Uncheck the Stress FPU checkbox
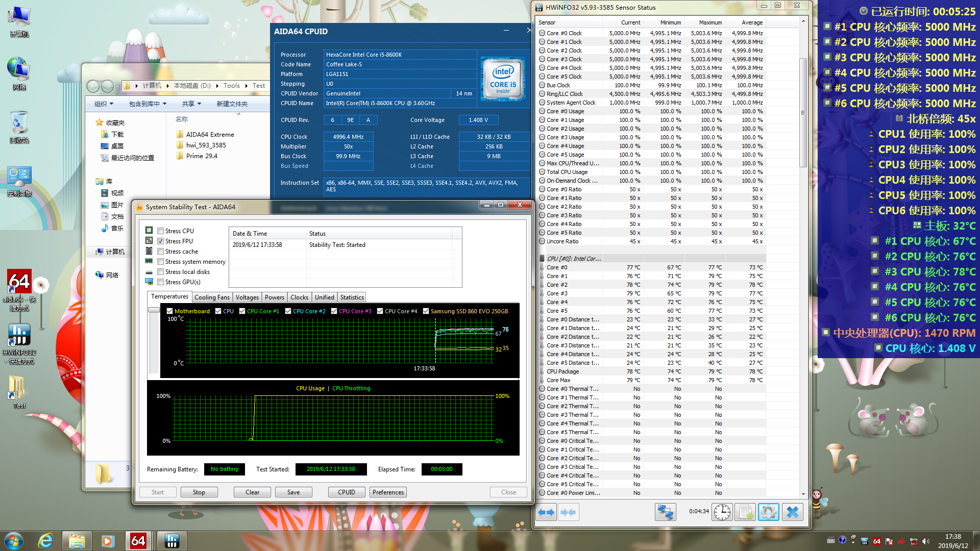 tap(161, 241)
